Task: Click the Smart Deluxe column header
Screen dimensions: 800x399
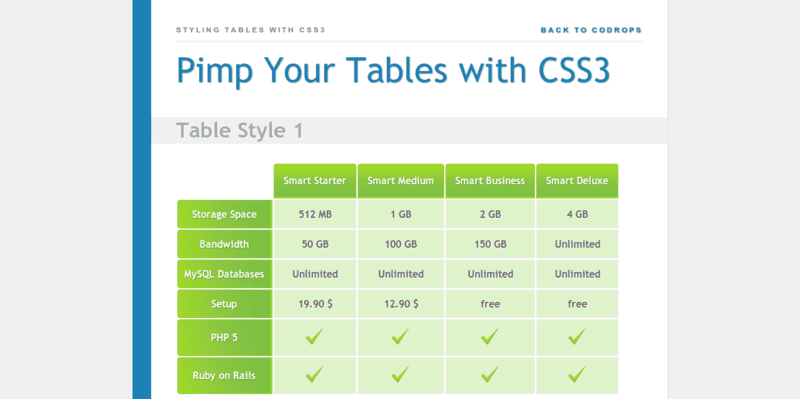Action: pos(577,181)
